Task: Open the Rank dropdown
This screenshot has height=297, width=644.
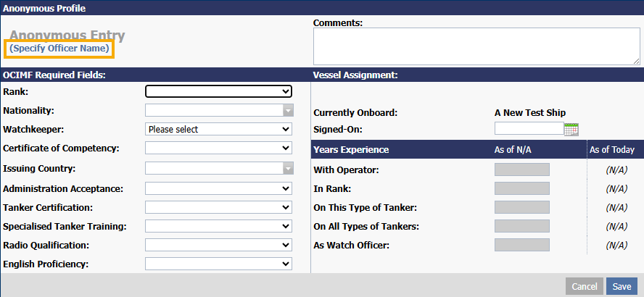Action: pos(218,91)
